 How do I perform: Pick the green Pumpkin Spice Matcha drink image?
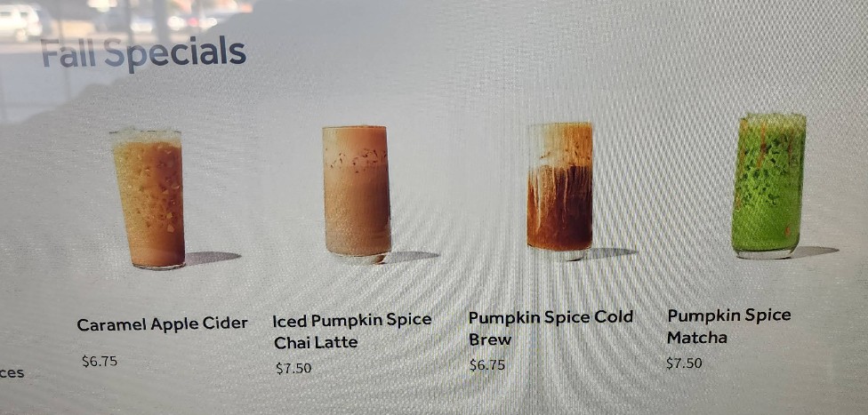tap(768, 187)
